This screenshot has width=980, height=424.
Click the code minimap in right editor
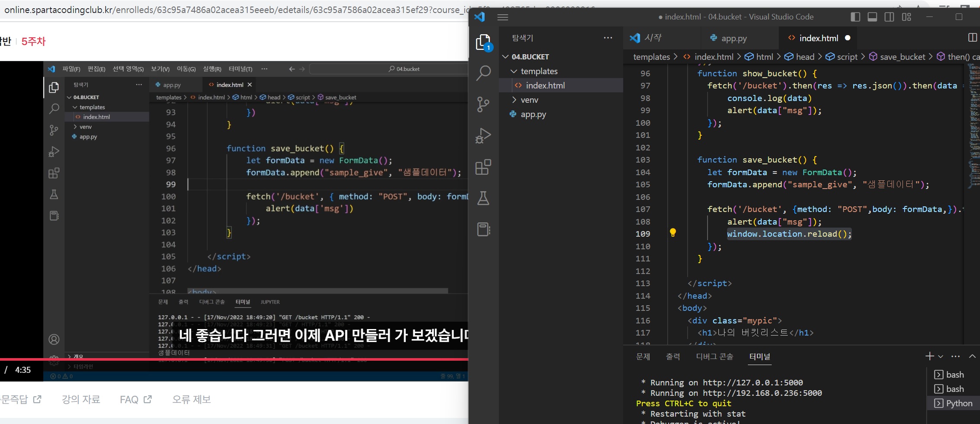tap(974, 126)
